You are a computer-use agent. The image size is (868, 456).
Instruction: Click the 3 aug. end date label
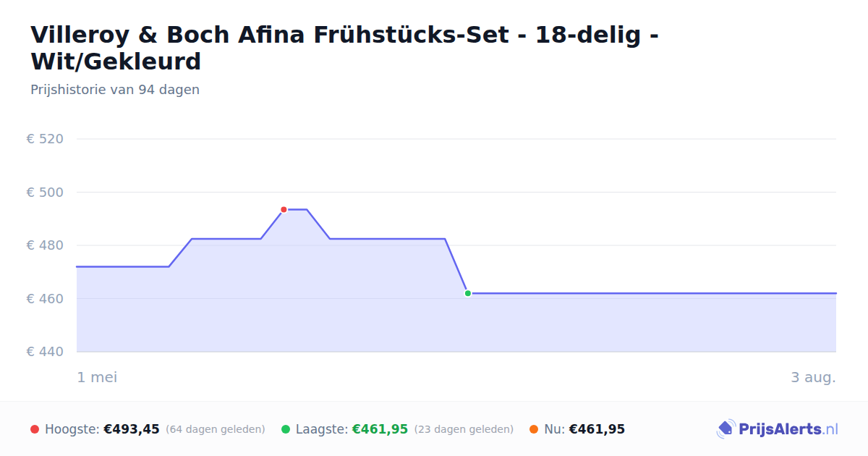pyautogui.click(x=813, y=377)
